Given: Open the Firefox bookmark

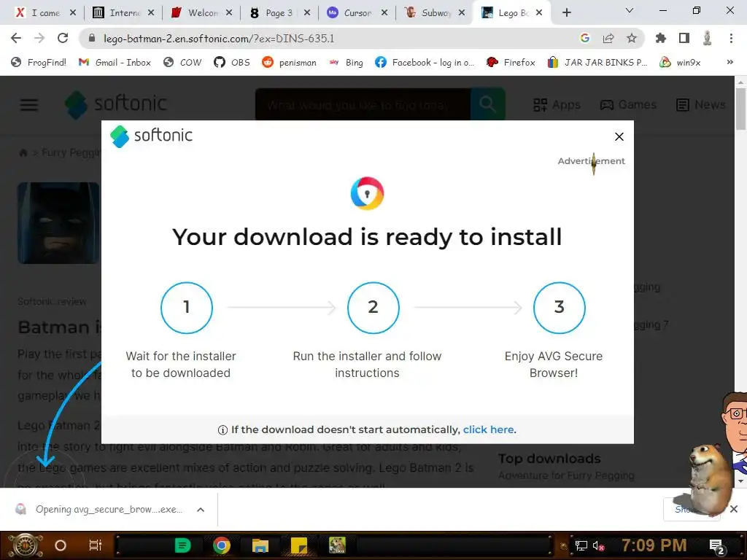Looking at the screenshot, I should click(511, 63).
